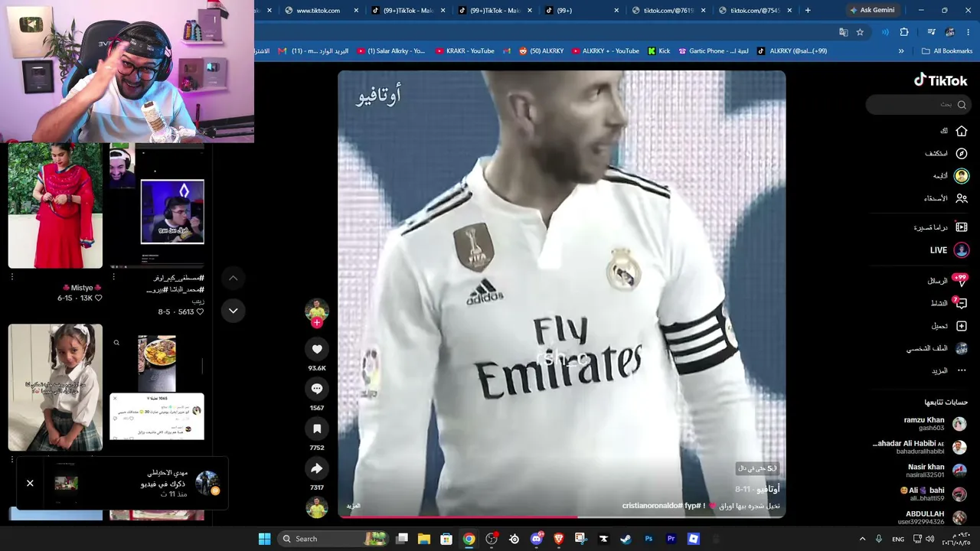The width and height of the screenshot is (980, 551).
Task: Open the Explore compass icon
Action: 962,153
